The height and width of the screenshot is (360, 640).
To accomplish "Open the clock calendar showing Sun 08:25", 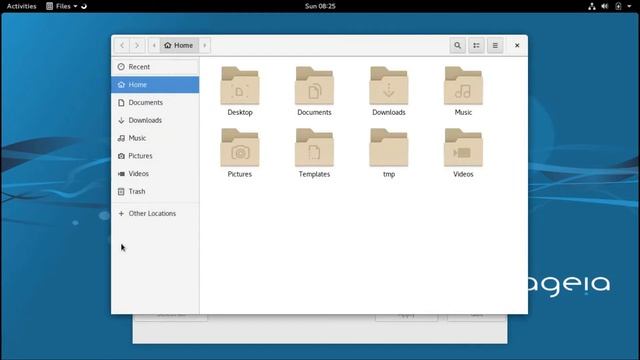I will [320, 6].
